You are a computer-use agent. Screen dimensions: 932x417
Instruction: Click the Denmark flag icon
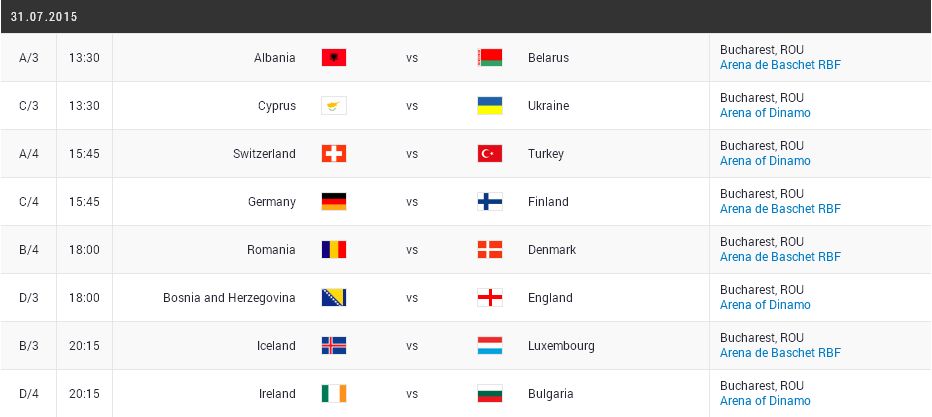[490, 249]
